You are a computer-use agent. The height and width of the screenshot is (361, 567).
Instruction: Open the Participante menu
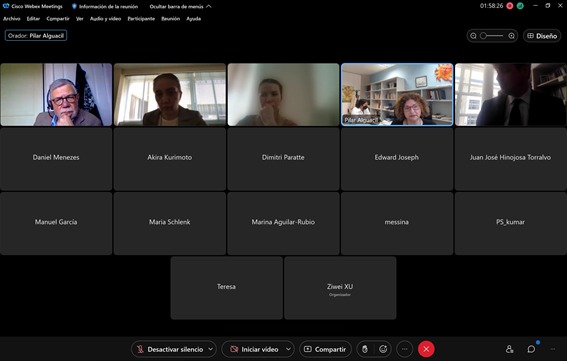[141, 19]
